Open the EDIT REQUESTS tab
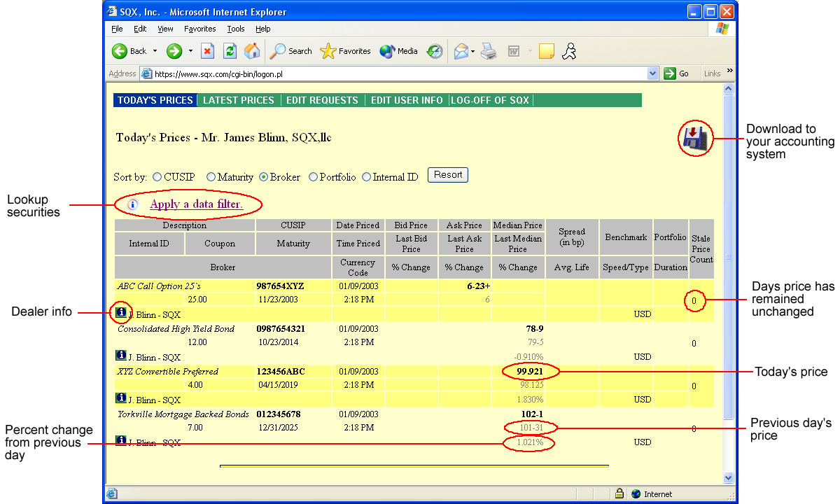 [x=322, y=100]
